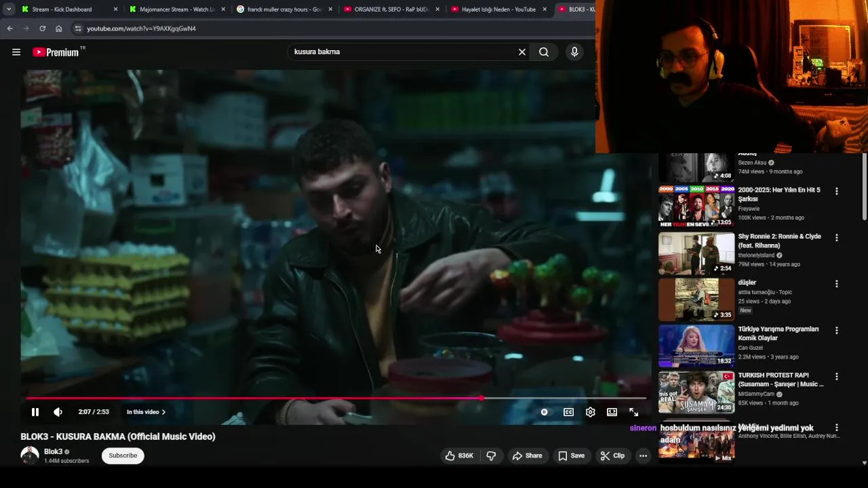
Task: Enter full screen mode
Action: click(x=633, y=412)
